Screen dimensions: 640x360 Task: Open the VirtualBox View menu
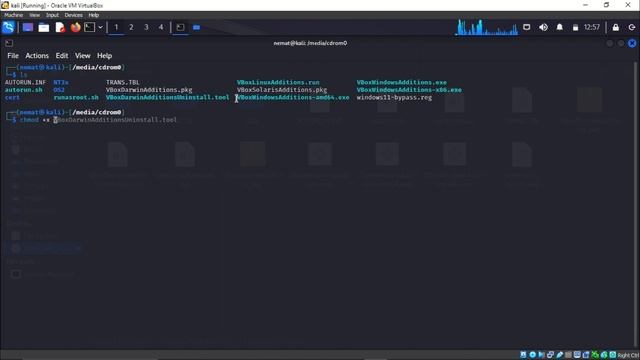(x=34, y=15)
